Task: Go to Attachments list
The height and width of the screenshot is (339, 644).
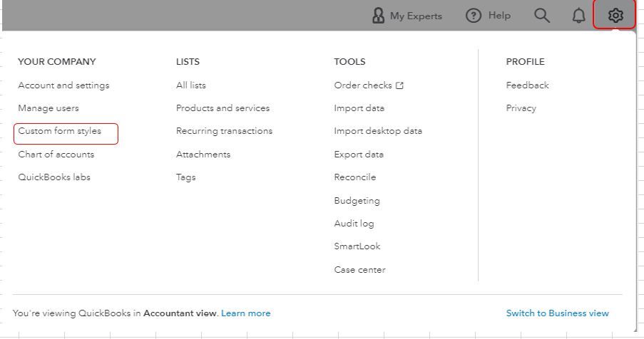Action: coord(203,154)
